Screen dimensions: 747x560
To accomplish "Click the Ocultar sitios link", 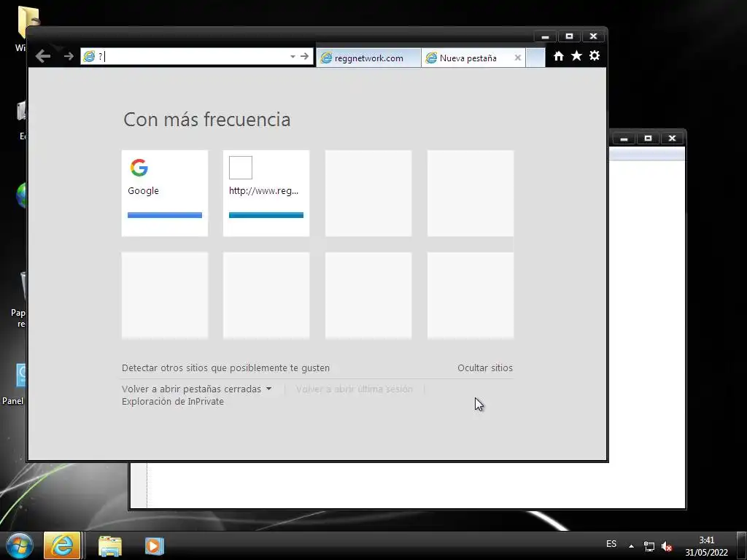I will pos(485,367).
